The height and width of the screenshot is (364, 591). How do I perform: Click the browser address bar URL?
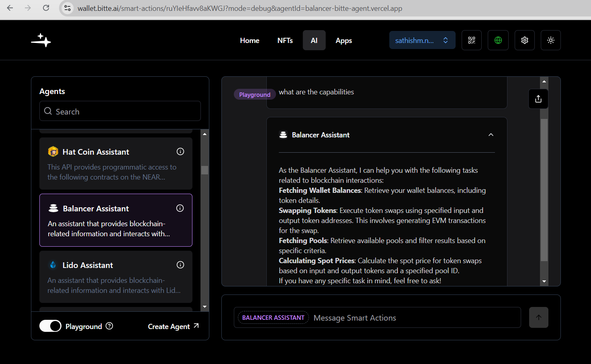[x=240, y=8]
